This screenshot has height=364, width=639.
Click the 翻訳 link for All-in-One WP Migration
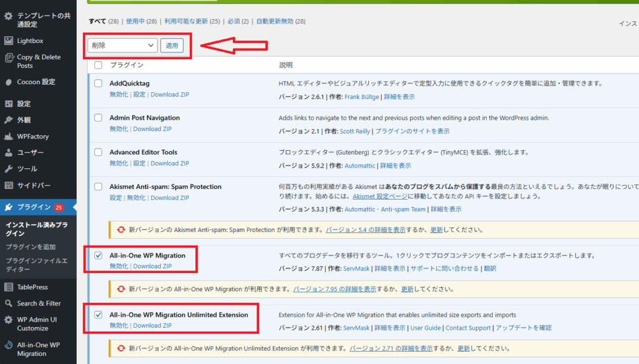[x=490, y=269]
